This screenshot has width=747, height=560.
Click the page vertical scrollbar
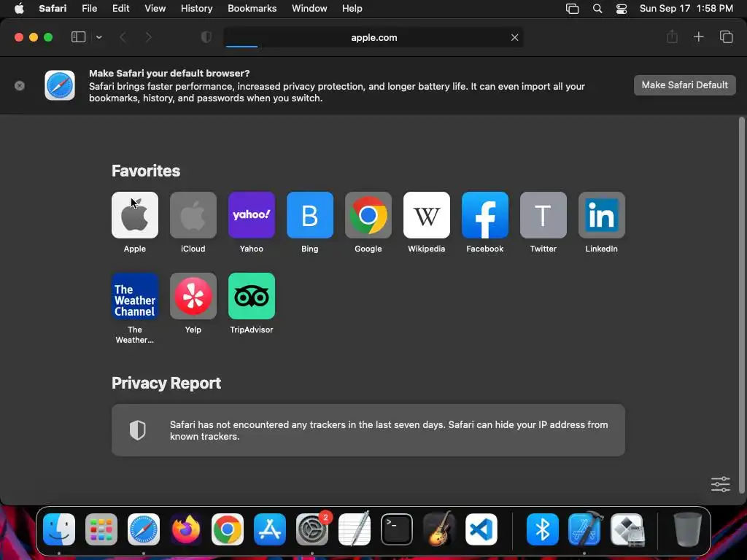(x=741, y=305)
